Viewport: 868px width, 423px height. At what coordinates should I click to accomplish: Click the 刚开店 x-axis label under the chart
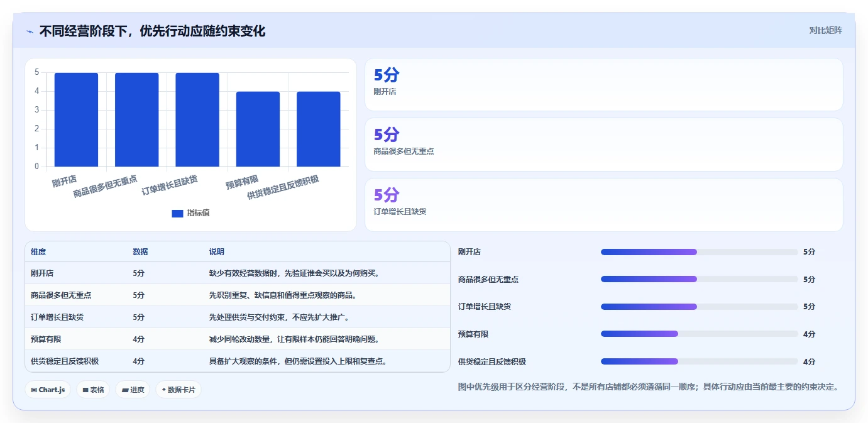coord(65,182)
